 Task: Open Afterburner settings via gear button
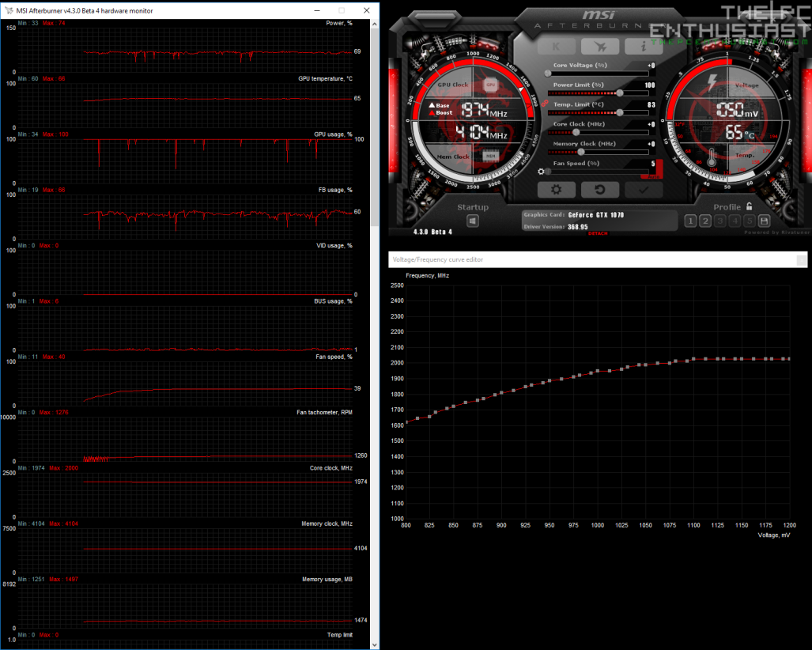tap(556, 190)
